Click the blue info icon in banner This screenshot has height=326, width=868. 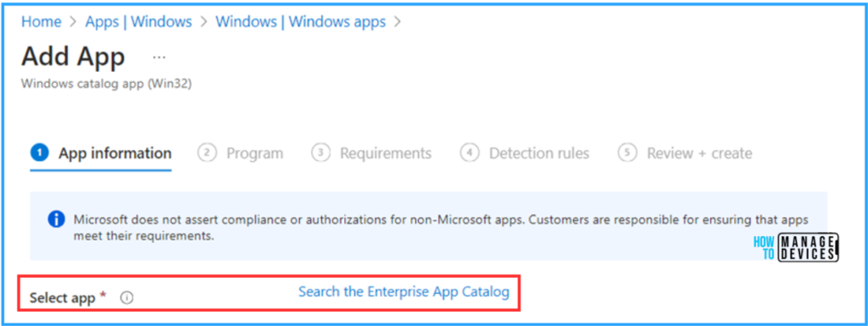coord(57,219)
